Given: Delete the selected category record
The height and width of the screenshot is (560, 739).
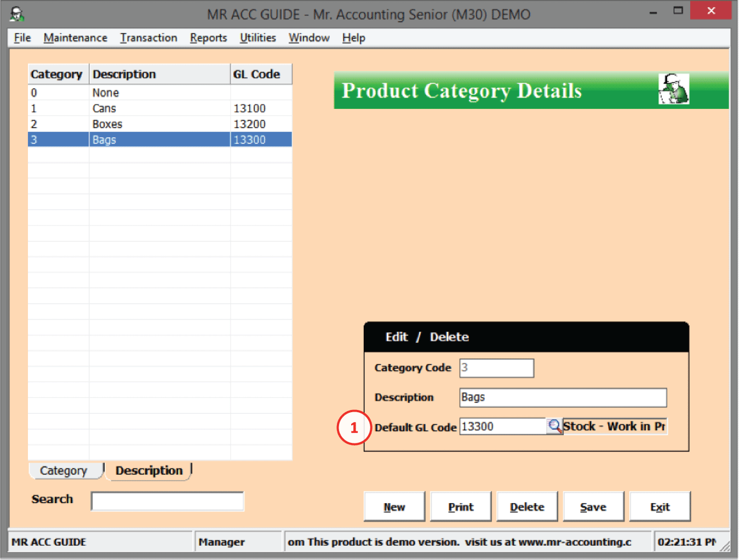Looking at the screenshot, I should tap(526, 507).
